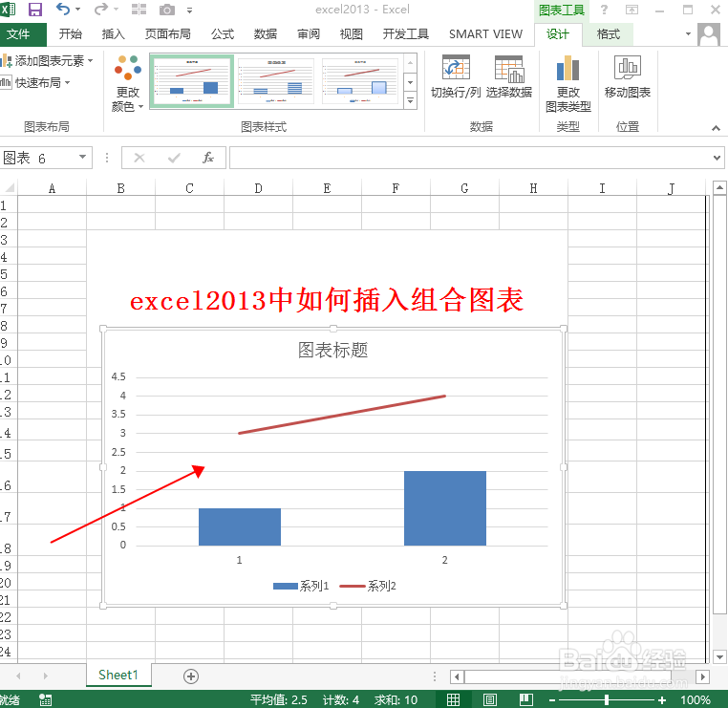Click the Undo arrow icon
728x708 pixels.
[63, 9]
